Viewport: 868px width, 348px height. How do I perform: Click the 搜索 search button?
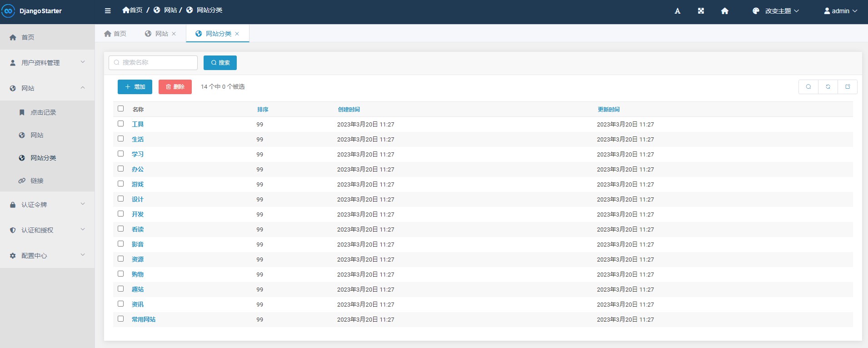coord(220,63)
